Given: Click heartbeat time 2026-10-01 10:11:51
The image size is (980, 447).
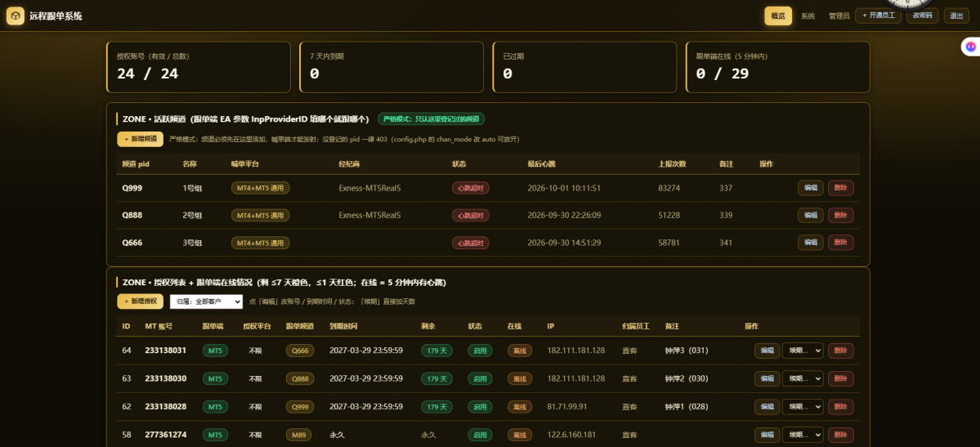Looking at the screenshot, I should pyautogui.click(x=564, y=188).
